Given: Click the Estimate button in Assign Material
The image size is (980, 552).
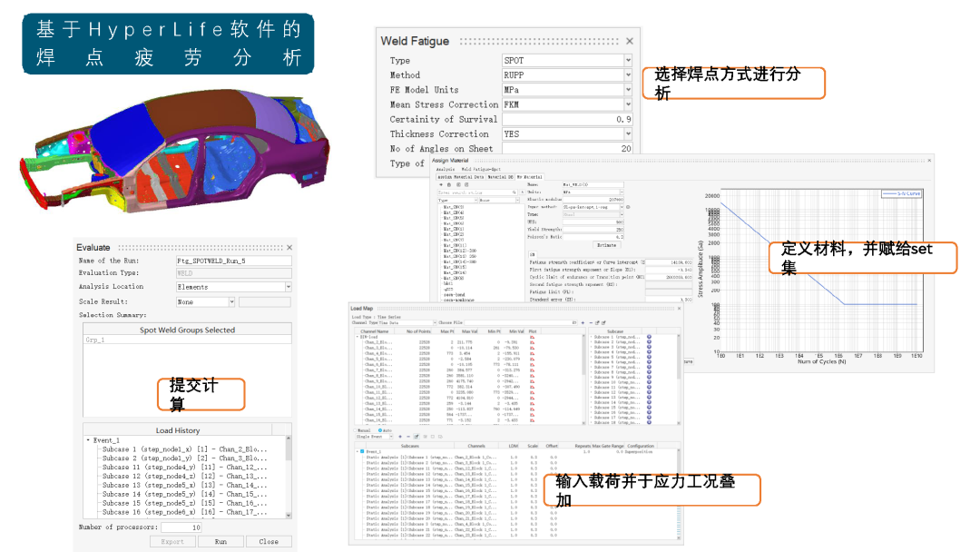Looking at the screenshot, I should click(x=607, y=245).
